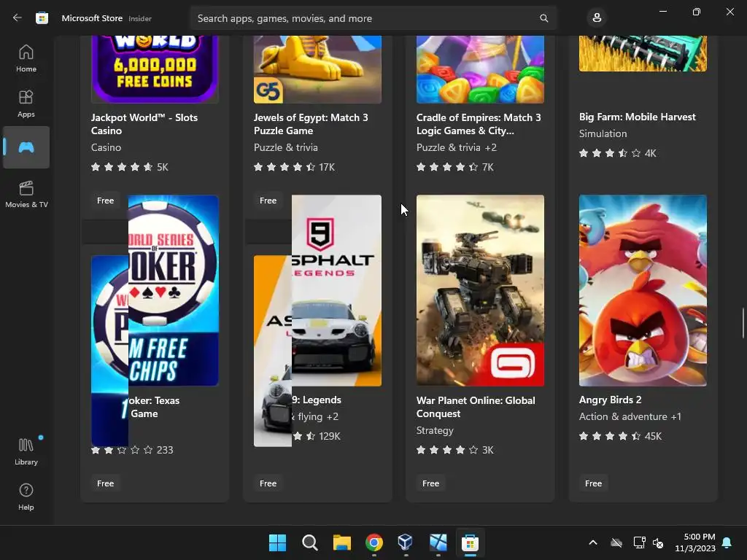Screen dimensions: 747x560
Task: Open Google Chrome from taskbar
Action: point(374,542)
